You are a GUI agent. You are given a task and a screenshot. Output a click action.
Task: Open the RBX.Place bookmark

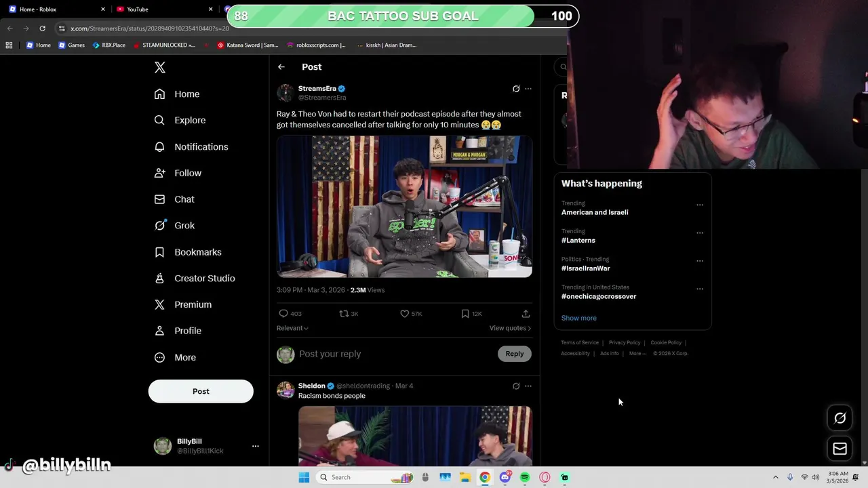pyautogui.click(x=109, y=45)
